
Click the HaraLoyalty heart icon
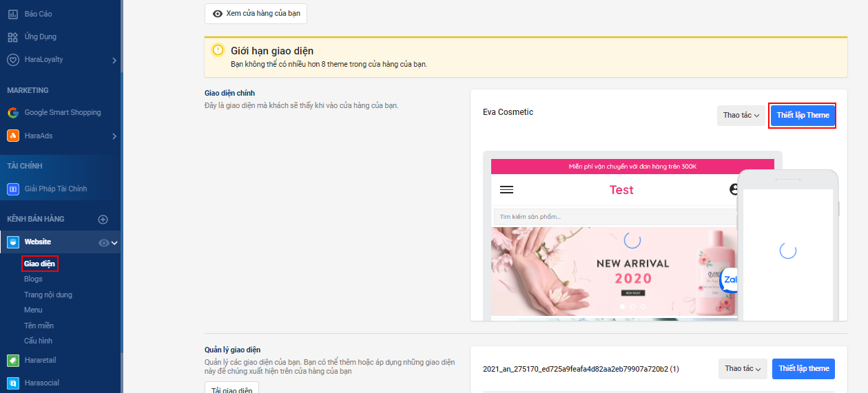pos(13,60)
